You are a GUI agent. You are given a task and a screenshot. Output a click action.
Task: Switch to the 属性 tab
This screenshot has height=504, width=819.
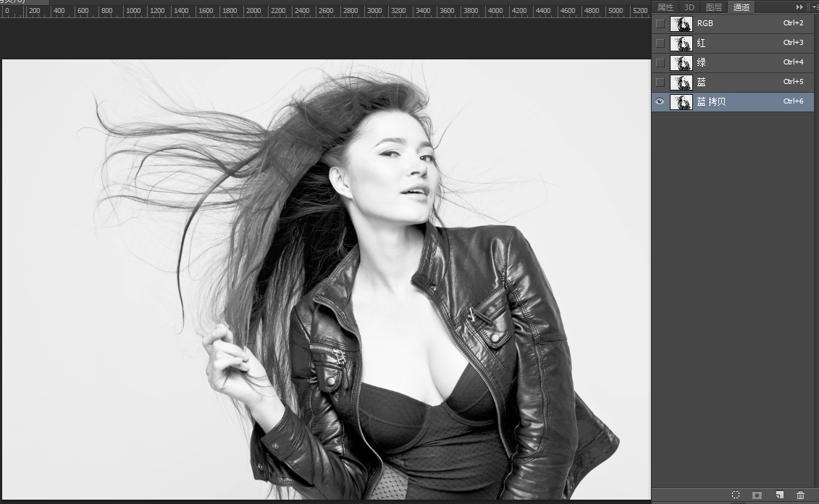point(665,7)
